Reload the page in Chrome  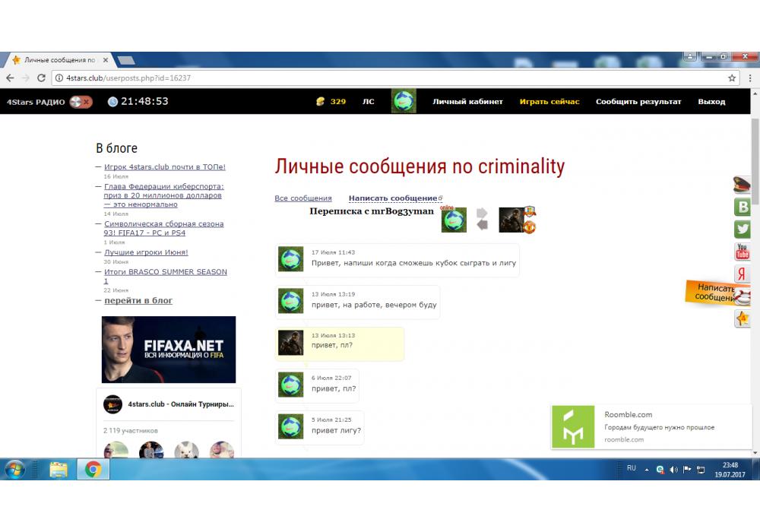point(41,78)
